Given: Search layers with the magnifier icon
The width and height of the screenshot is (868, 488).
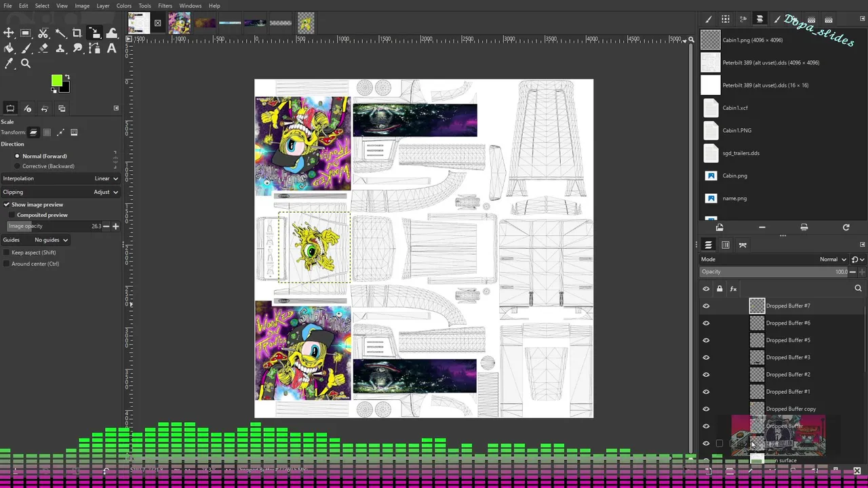Looking at the screenshot, I should click(x=858, y=289).
